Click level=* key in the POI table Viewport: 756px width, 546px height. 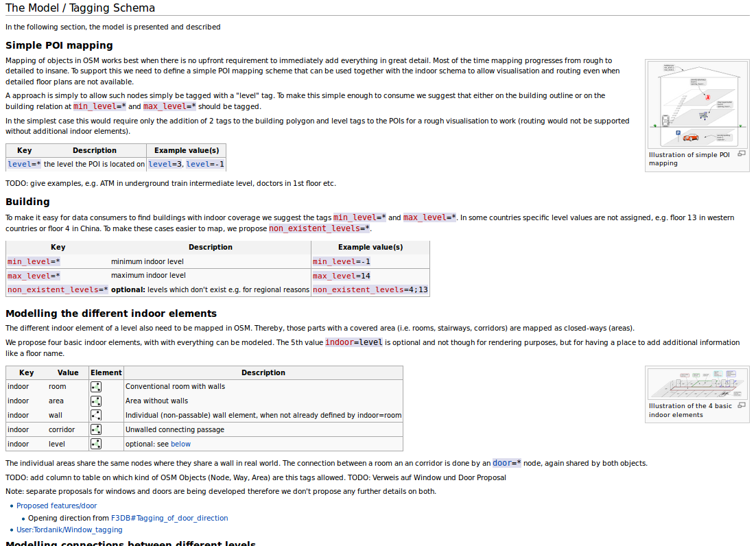(x=24, y=165)
